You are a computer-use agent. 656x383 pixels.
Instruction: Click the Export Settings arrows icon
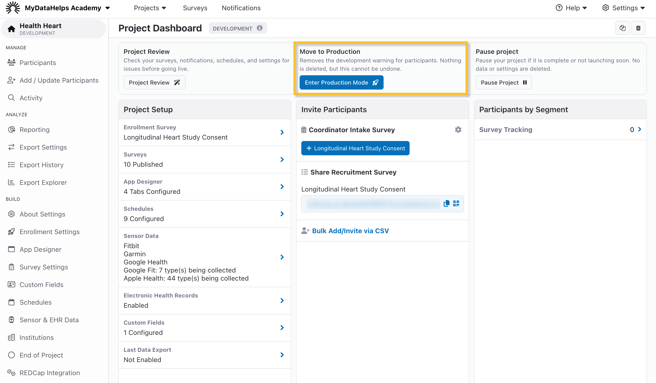tap(11, 147)
